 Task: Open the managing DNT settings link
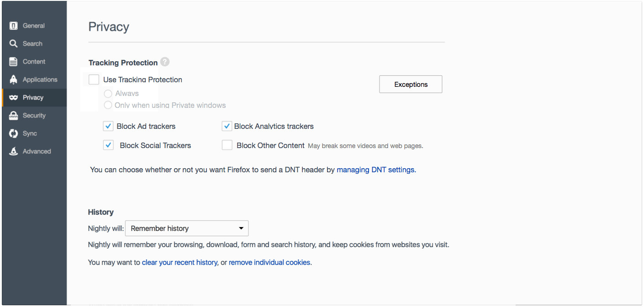click(375, 170)
